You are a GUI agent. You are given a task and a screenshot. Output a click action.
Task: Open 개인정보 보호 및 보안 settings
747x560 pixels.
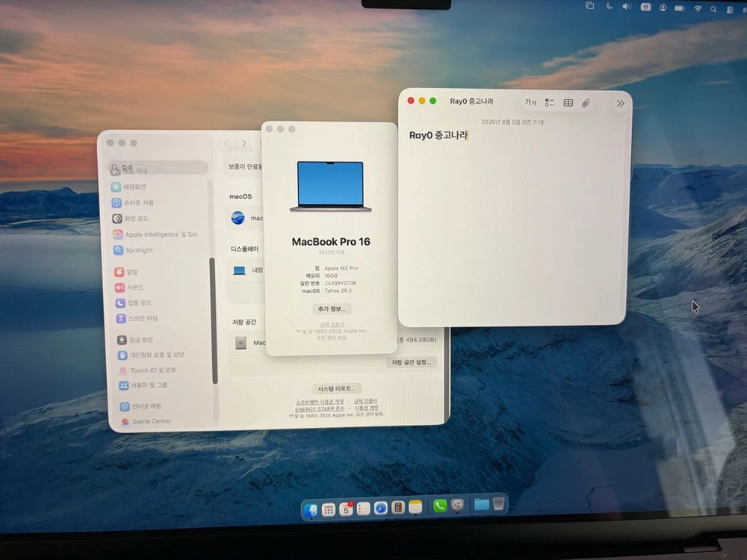(x=151, y=355)
